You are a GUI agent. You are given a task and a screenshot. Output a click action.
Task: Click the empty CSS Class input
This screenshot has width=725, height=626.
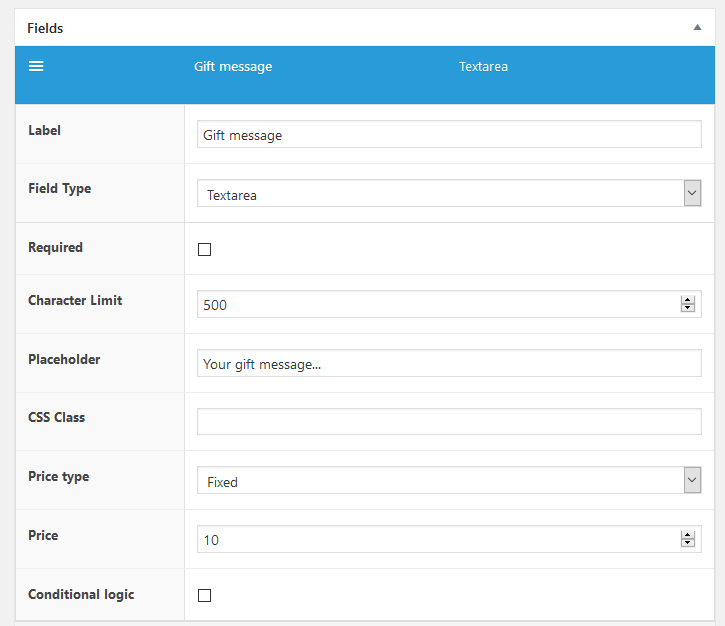point(449,422)
